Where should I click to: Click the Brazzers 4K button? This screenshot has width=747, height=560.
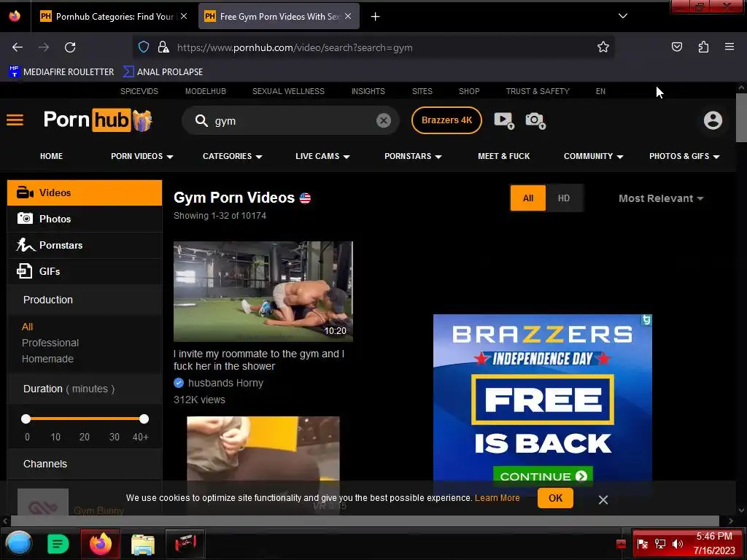click(x=446, y=120)
